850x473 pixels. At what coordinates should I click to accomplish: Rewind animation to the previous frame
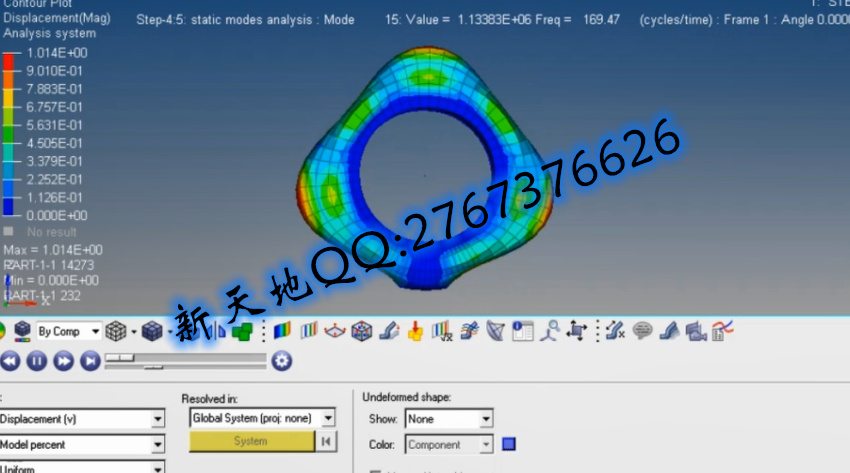10,361
